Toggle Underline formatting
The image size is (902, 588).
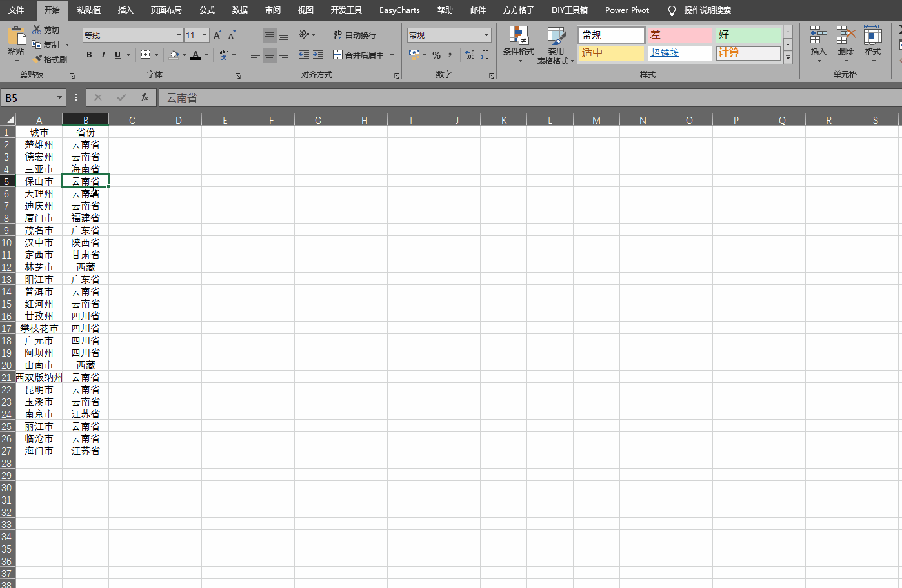(x=117, y=55)
